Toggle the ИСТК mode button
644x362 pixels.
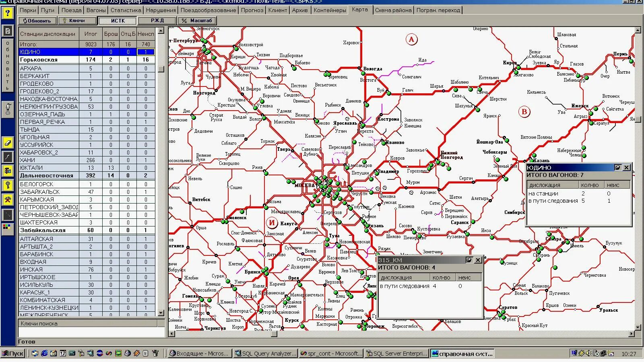[118, 21]
